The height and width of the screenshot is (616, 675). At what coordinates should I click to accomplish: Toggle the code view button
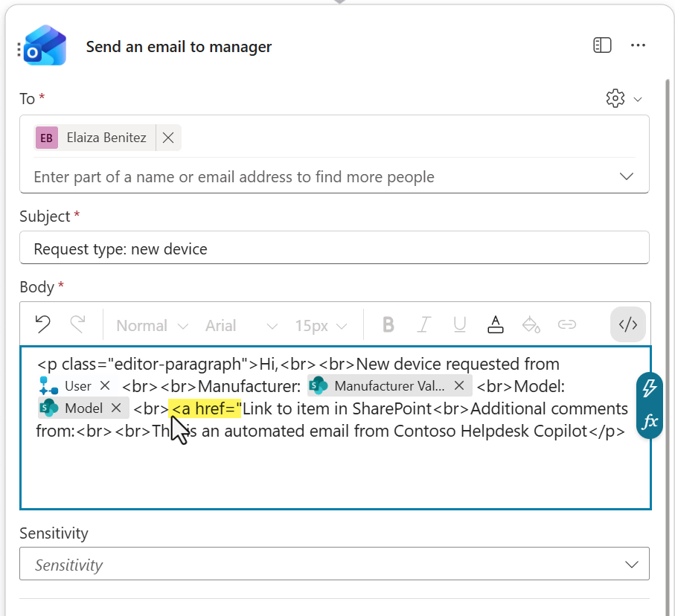click(x=628, y=325)
